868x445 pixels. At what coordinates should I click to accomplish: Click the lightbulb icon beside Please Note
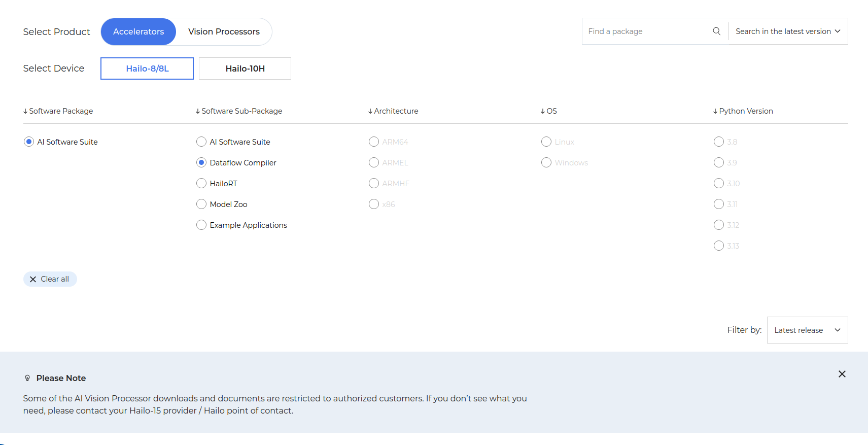[27, 378]
